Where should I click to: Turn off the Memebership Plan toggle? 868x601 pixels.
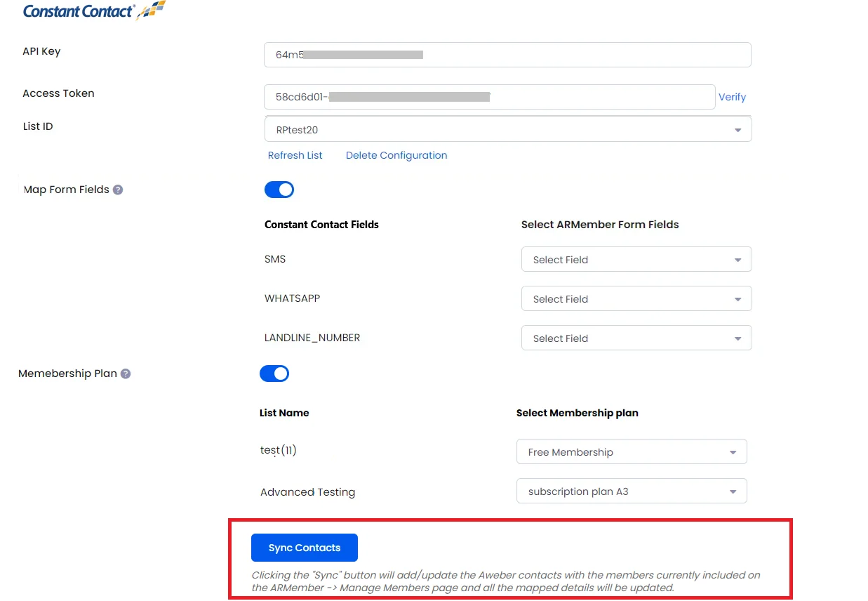click(x=274, y=374)
